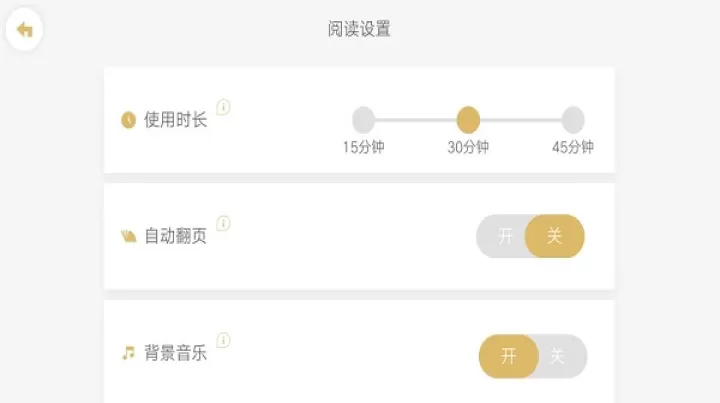
Task: Click the 使用时长 setting label
Action: click(176, 121)
